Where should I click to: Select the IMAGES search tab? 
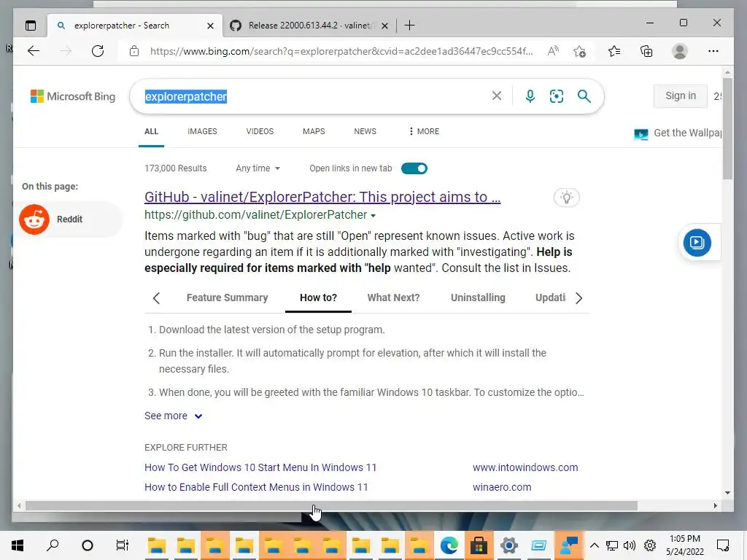tap(202, 131)
